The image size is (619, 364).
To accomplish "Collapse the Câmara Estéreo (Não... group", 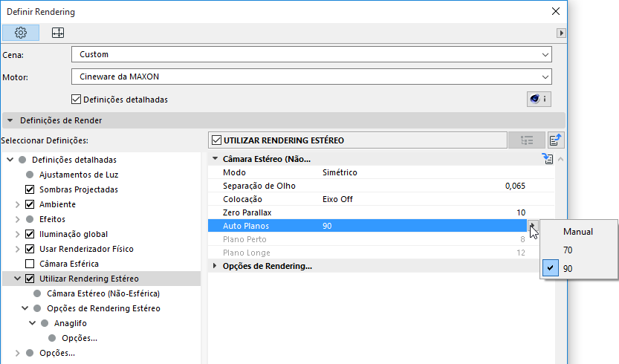I will tap(215, 159).
